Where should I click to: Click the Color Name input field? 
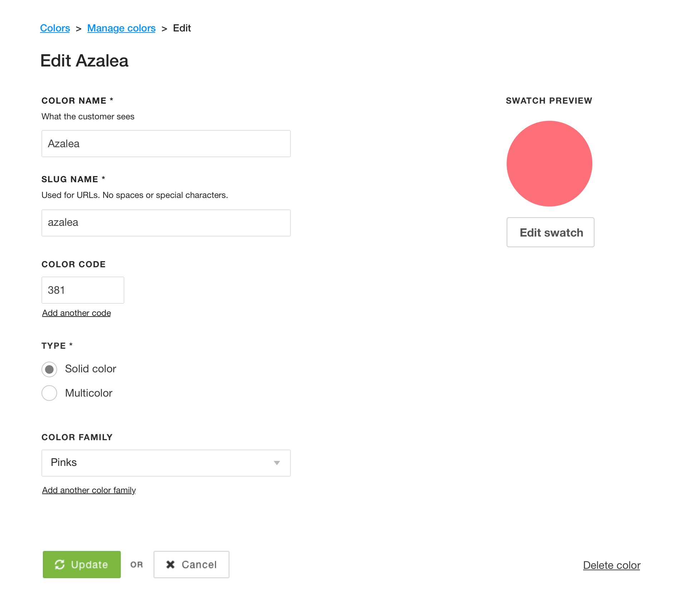166,143
